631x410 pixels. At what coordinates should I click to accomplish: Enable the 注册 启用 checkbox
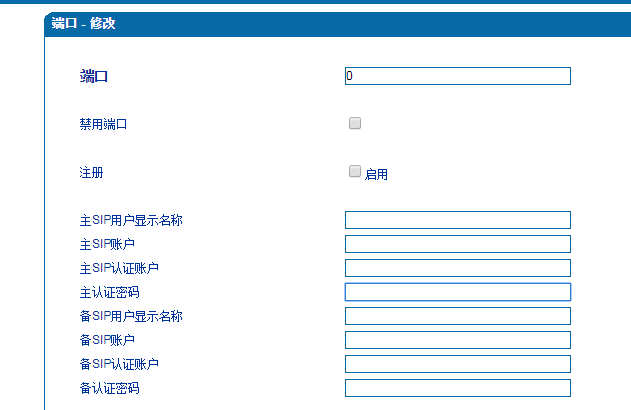pyautogui.click(x=354, y=172)
